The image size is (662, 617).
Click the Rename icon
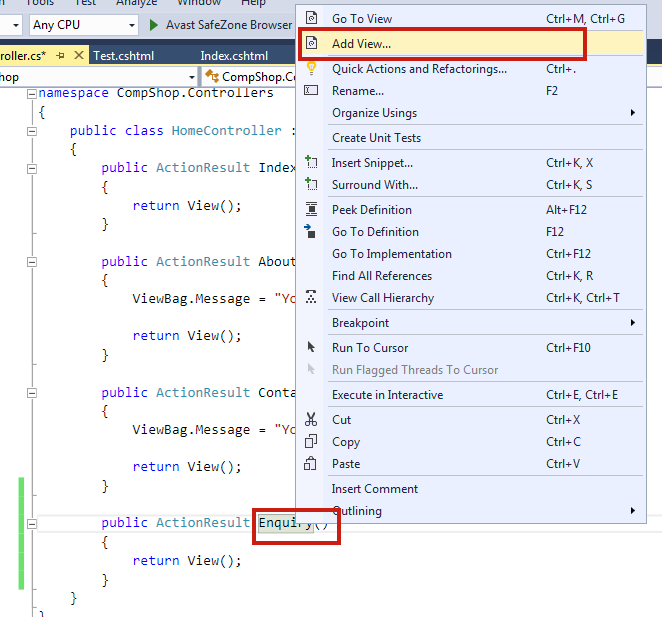311,90
